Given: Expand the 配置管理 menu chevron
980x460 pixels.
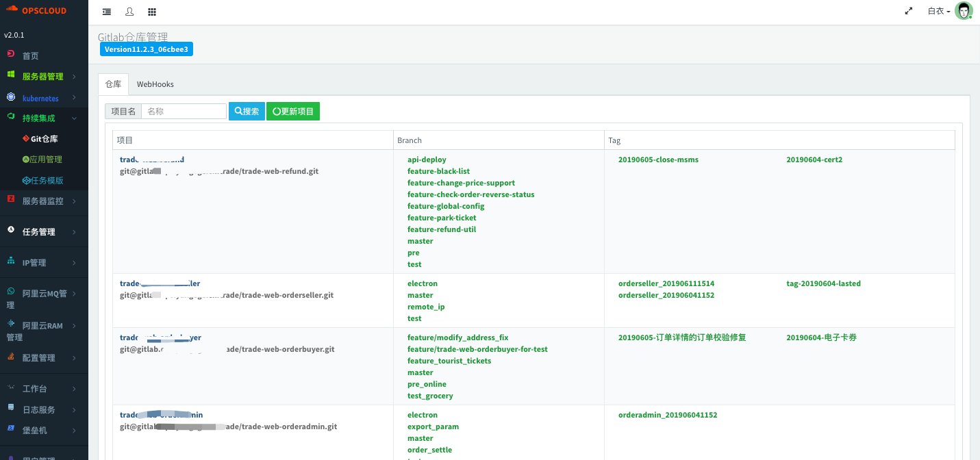Looking at the screenshot, I should point(74,358).
